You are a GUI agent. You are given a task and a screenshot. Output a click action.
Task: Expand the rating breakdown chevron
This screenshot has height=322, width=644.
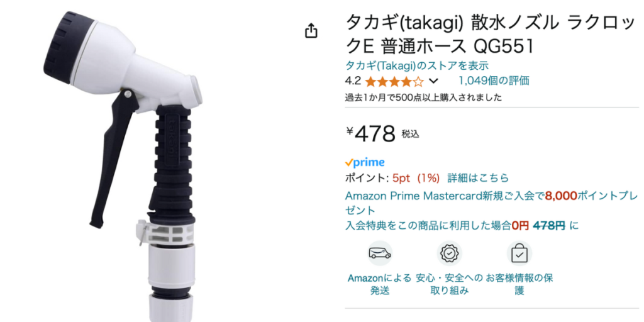(433, 81)
